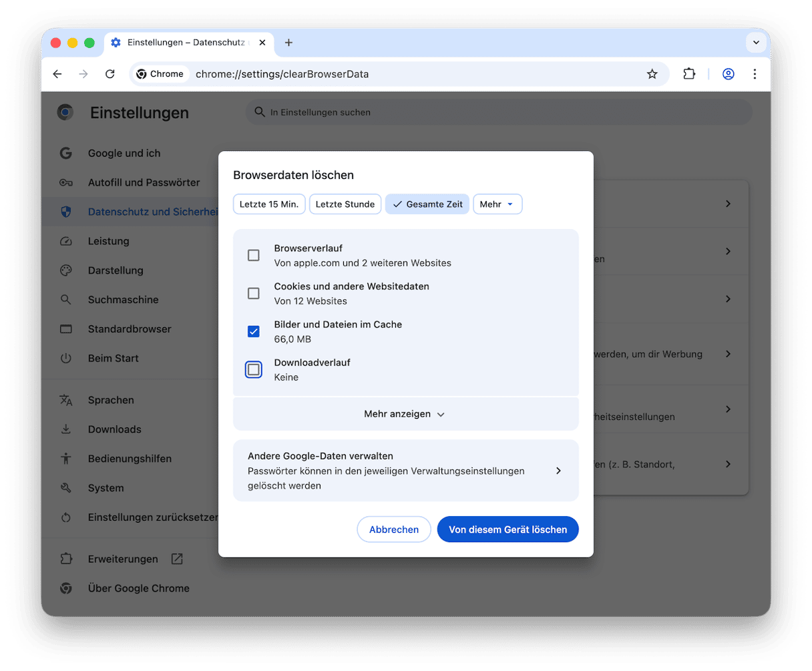812x671 pixels.
Task: Click the browser reload icon
Action: [x=110, y=74]
